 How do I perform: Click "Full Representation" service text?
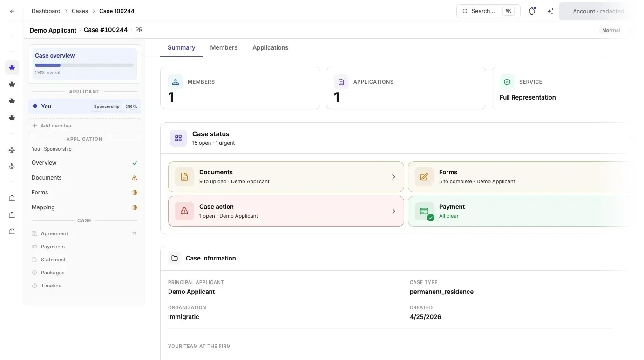click(x=528, y=97)
